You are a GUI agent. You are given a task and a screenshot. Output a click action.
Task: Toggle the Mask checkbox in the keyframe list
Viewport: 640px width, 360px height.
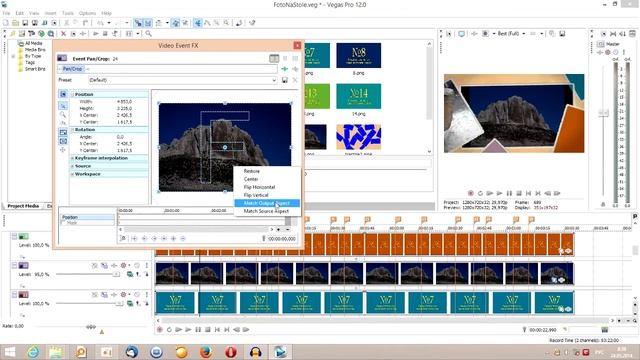tap(63, 223)
